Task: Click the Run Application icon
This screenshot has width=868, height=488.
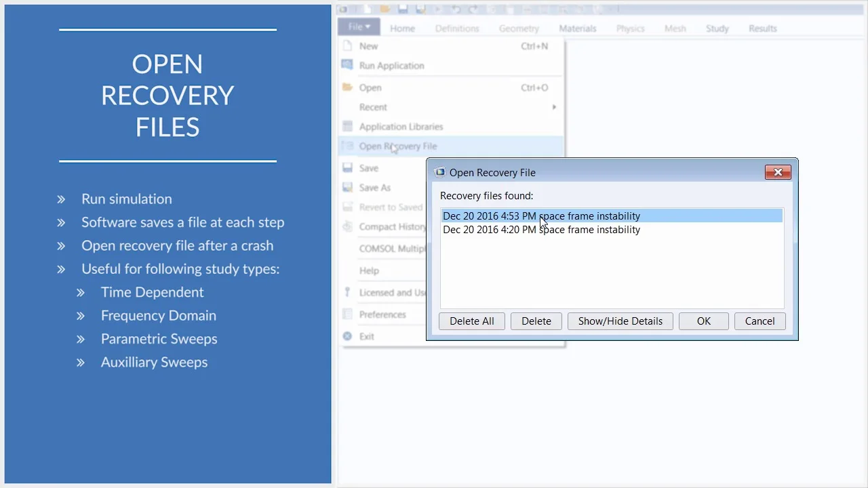Action: click(347, 65)
